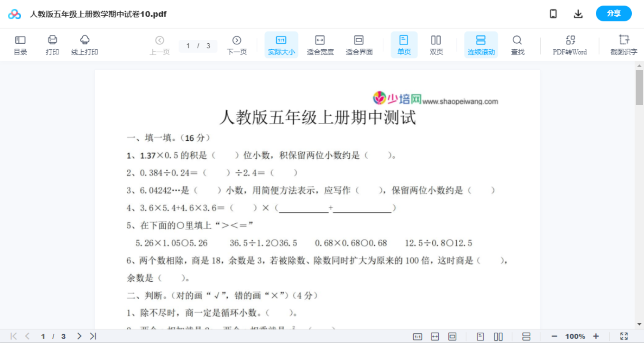Open the mobile view icon near 分享

(553, 13)
